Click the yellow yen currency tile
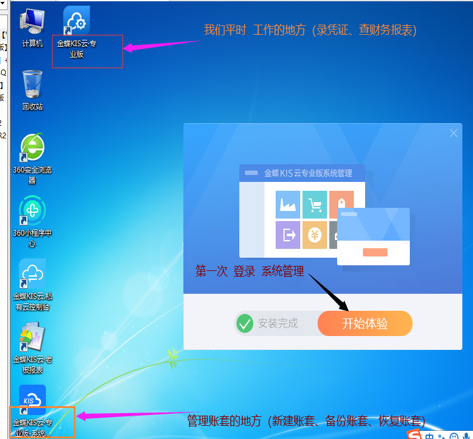473x439 pixels. (315, 235)
